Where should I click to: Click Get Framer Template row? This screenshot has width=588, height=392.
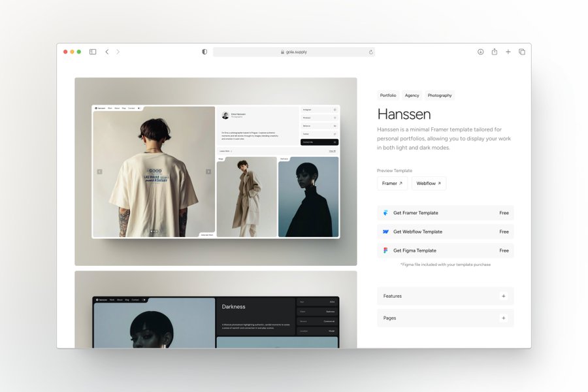[445, 213]
